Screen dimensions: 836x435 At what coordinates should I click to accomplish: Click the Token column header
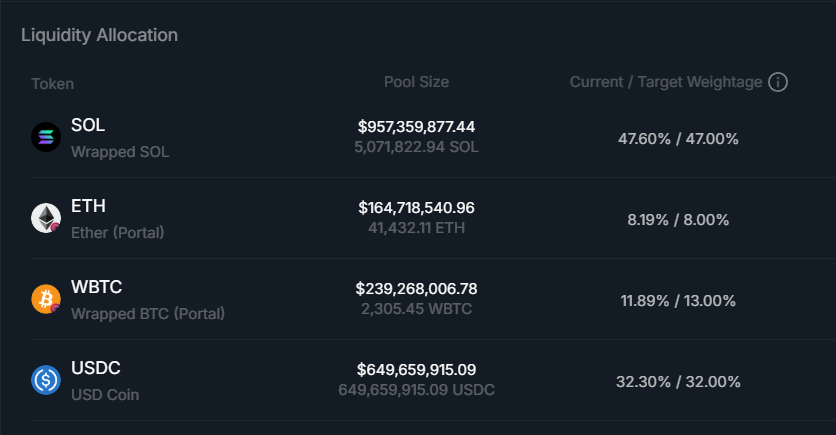[x=52, y=84]
